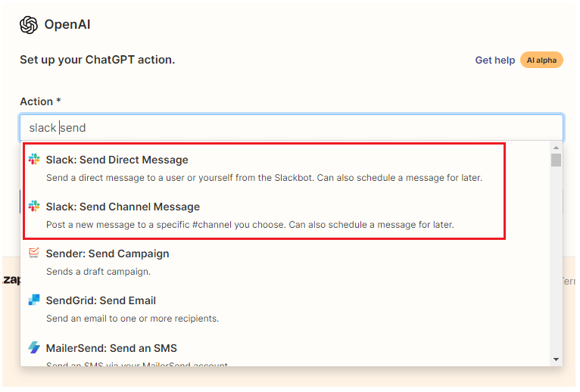Viewport: 580px width, 392px height.
Task: Select Slack: Send Direct Message option
Action: coord(117,160)
